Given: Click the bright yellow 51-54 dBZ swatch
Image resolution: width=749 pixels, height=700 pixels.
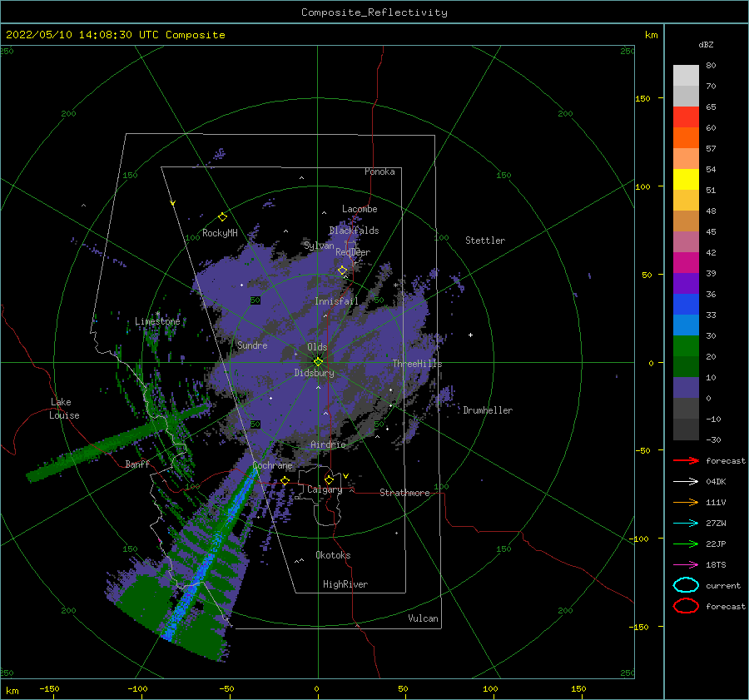Looking at the screenshot, I should click(x=686, y=180).
